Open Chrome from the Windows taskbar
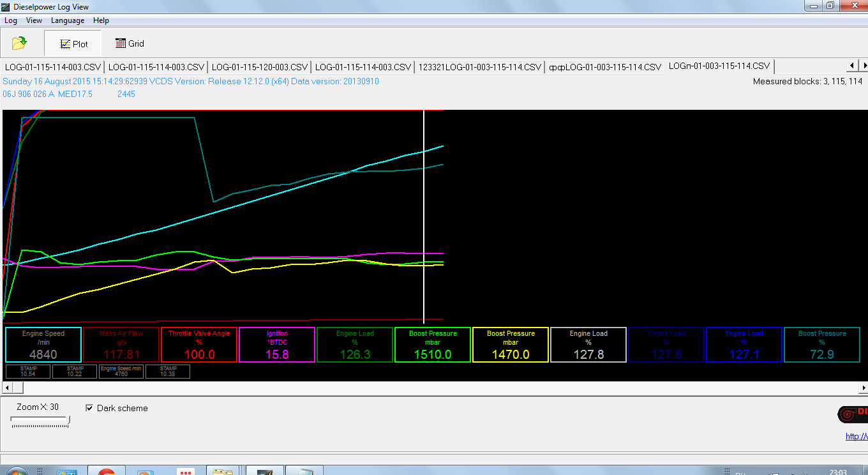The height and width of the screenshot is (475, 868). click(106, 471)
